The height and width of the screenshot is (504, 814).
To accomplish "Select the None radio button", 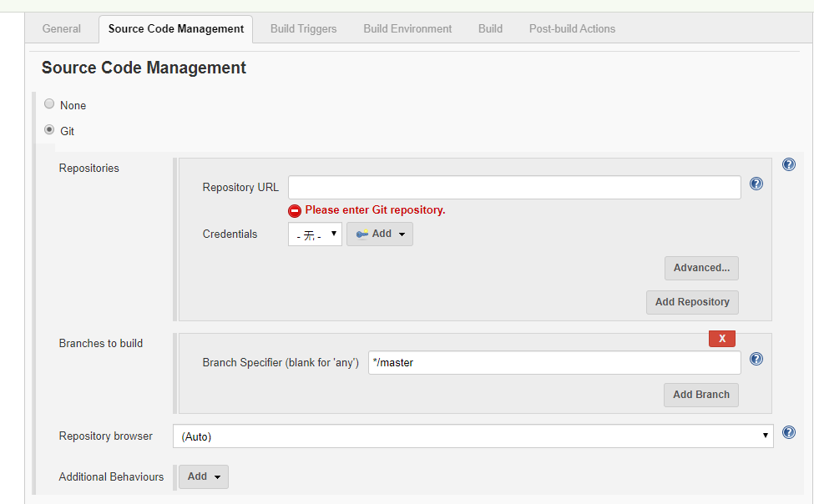I will (x=49, y=103).
